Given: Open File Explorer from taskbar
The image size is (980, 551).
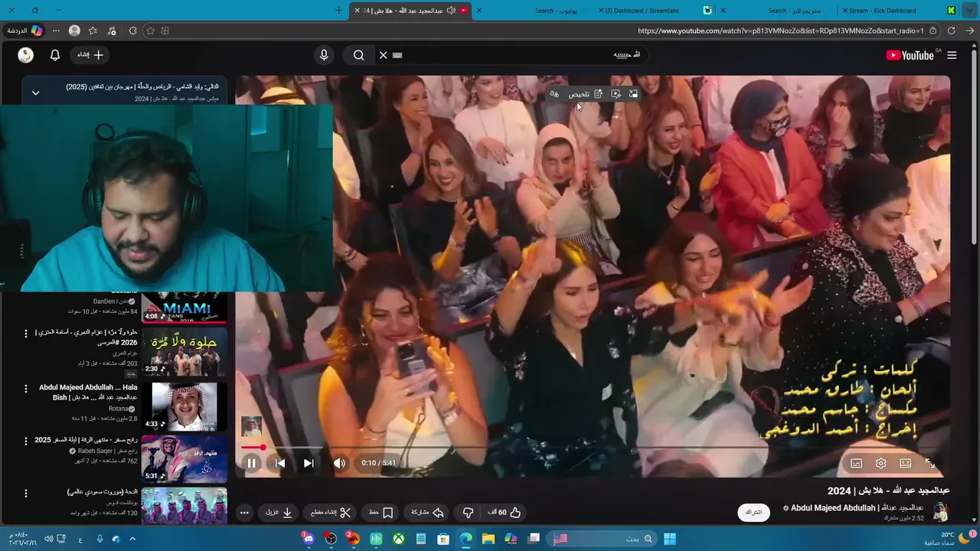Looking at the screenshot, I should tap(488, 539).
